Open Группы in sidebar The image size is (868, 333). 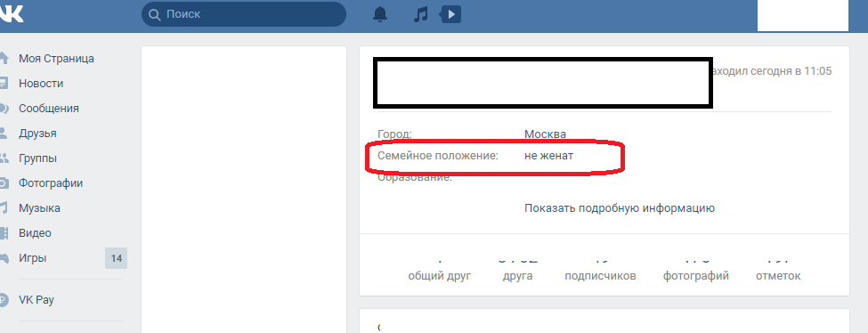[x=37, y=158]
